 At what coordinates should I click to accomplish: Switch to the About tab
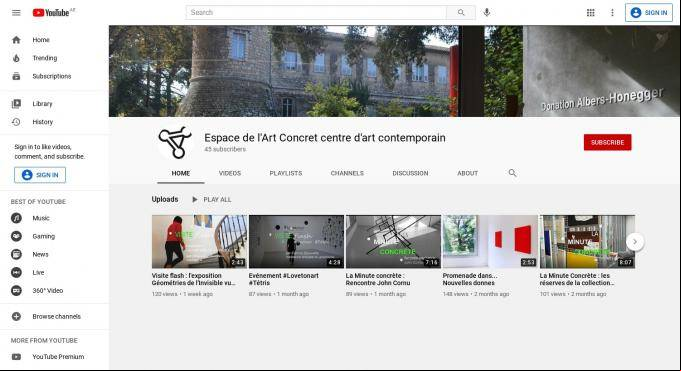point(468,173)
